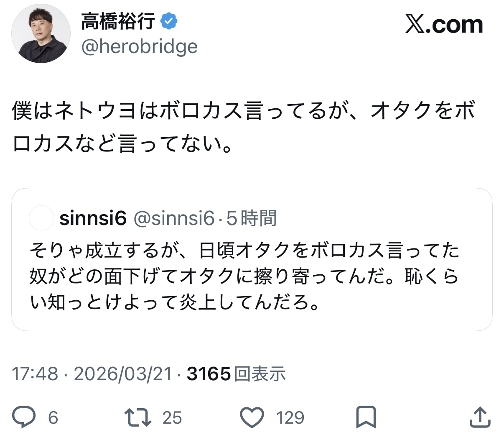The width and height of the screenshot is (504, 445).
Task: Click the repost count 25
Action: (172, 418)
